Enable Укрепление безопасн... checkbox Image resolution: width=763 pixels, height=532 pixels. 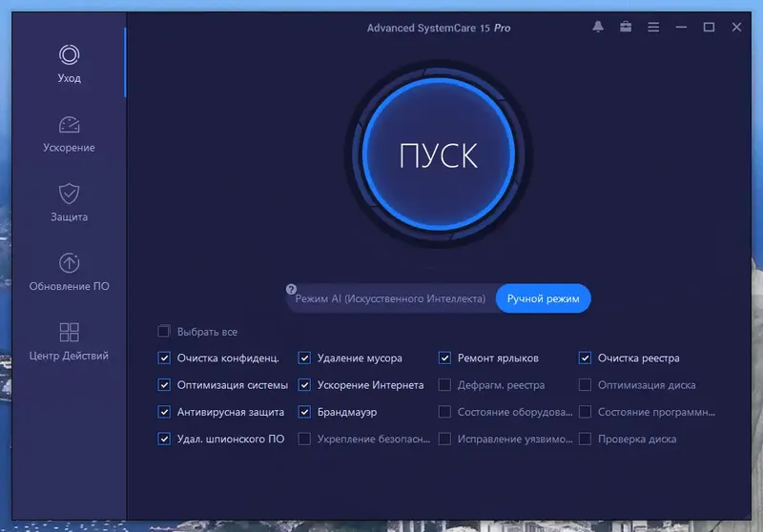click(x=304, y=439)
